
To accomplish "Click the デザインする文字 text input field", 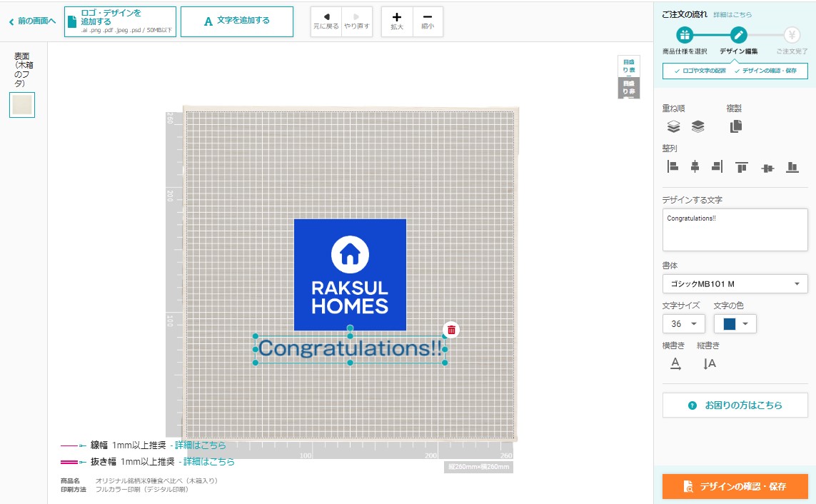I will point(735,230).
